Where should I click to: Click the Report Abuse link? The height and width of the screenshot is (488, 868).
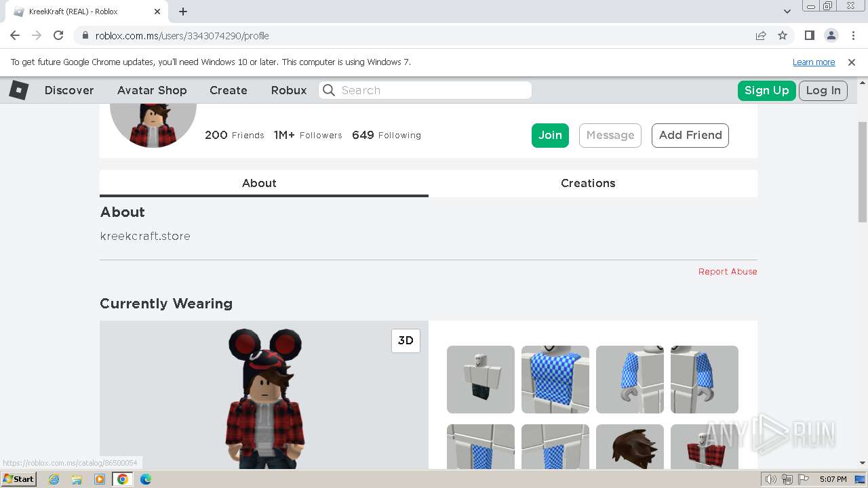(x=728, y=271)
